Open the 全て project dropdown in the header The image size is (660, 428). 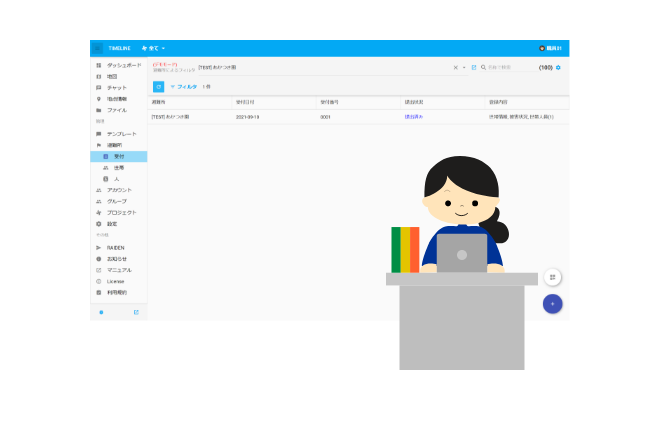[154, 48]
